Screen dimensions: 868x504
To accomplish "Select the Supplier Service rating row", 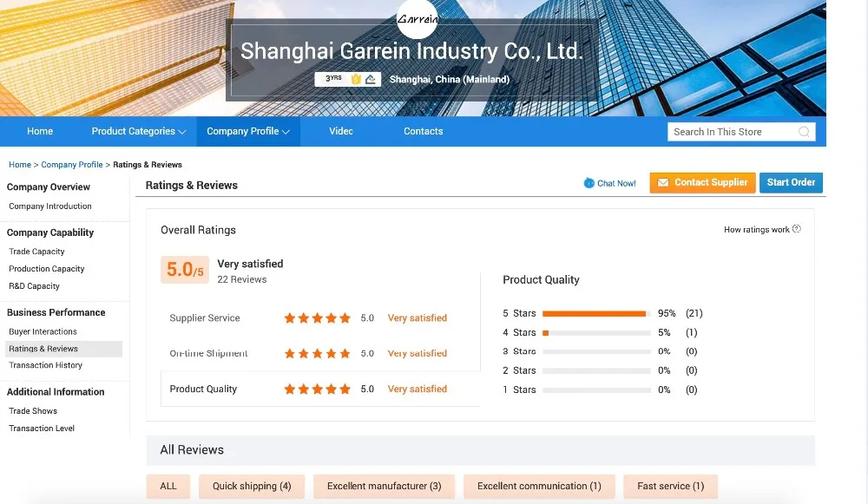I will (320, 318).
